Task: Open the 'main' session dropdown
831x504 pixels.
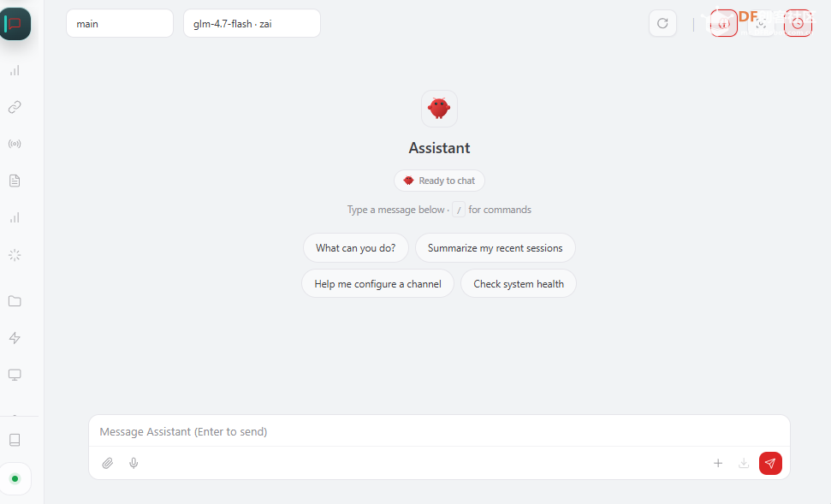Action: [x=120, y=24]
